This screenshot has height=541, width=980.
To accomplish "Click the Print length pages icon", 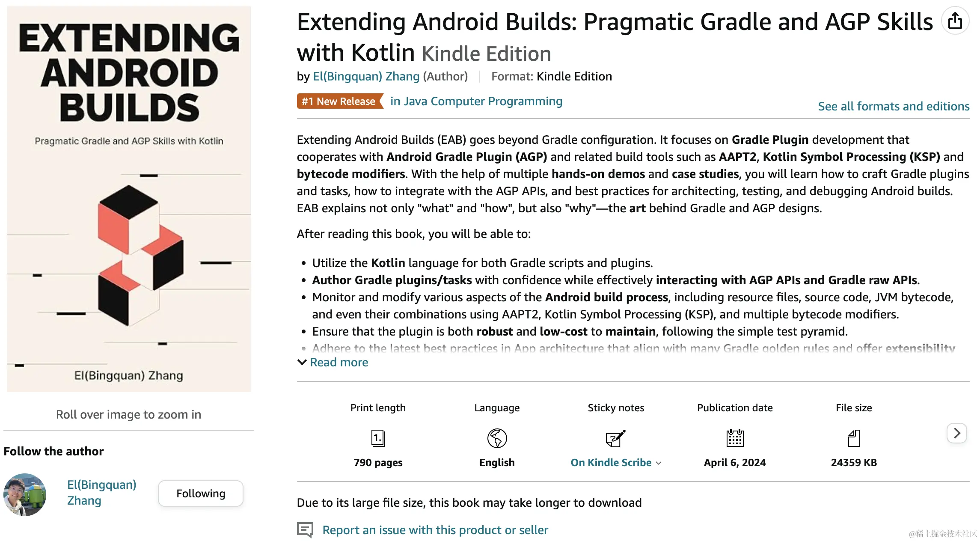I will tap(378, 438).
